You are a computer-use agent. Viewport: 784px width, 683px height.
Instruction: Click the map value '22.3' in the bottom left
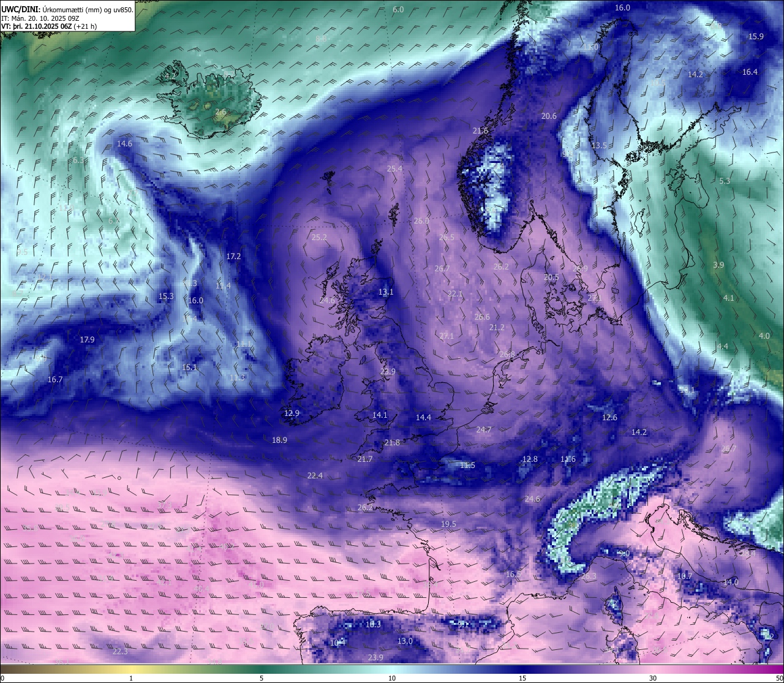tap(120, 652)
